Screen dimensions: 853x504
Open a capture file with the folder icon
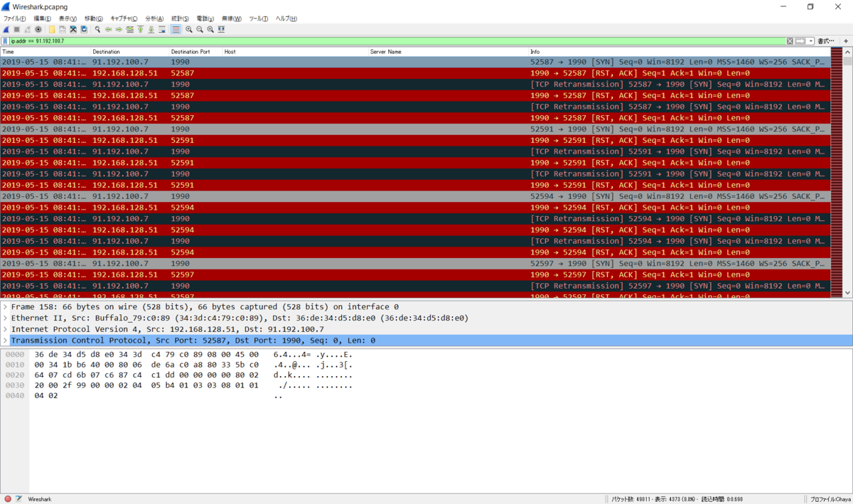(52, 29)
